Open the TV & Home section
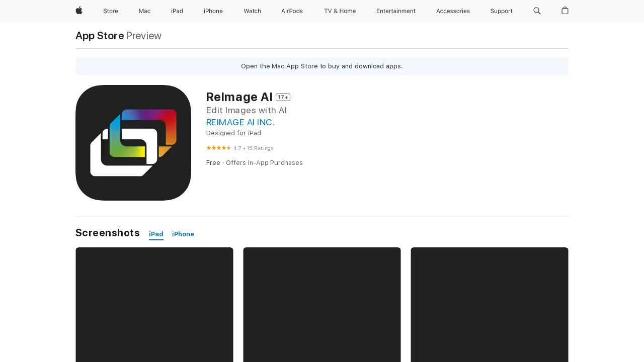The image size is (644, 362). pos(340,11)
